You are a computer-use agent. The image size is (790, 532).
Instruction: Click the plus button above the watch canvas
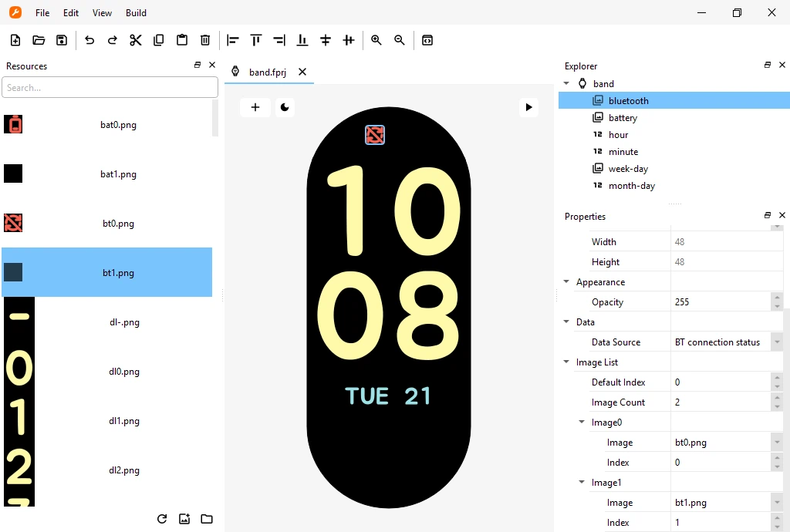tap(255, 107)
